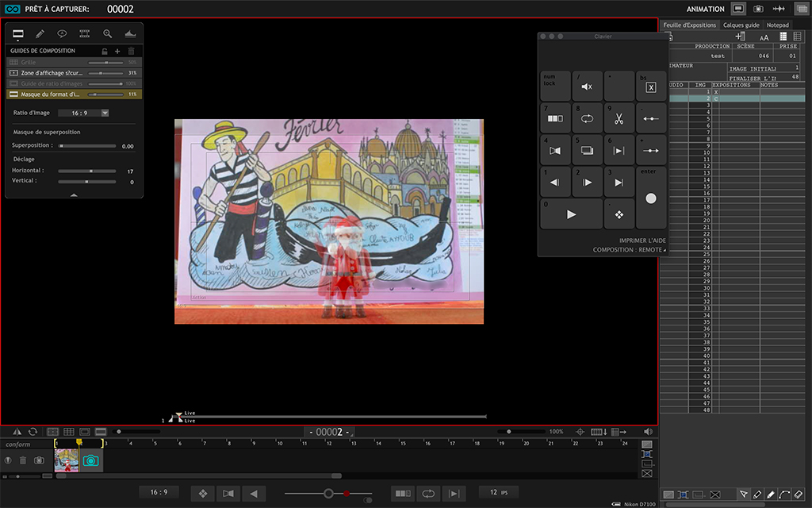Select the live capture camera frame
This screenshot has width=812, height=508.
(90, 460)
